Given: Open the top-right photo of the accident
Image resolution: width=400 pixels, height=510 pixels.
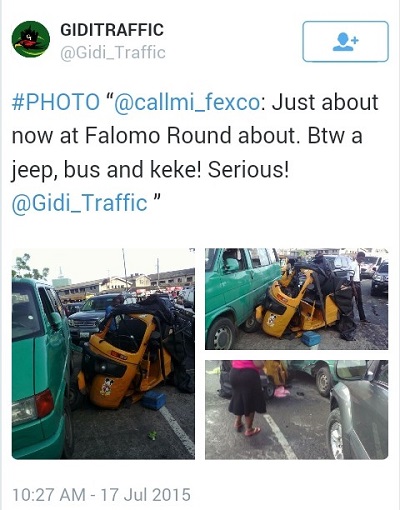Looking at the screenshot, I should point(296,299).
